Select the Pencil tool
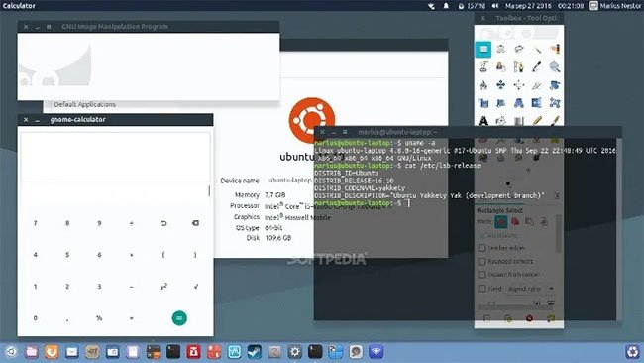The height and width of the screenshot is (363, 644). (537, 120)
